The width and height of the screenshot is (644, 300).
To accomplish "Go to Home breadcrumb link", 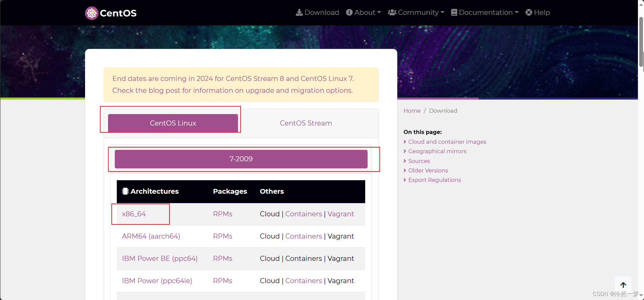I will pos(412,111).
